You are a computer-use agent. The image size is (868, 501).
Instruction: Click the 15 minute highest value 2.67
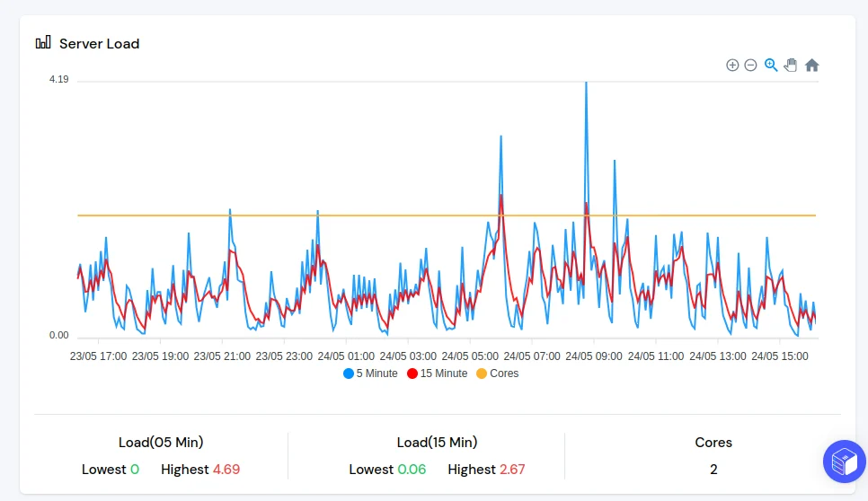pos(512,470)
